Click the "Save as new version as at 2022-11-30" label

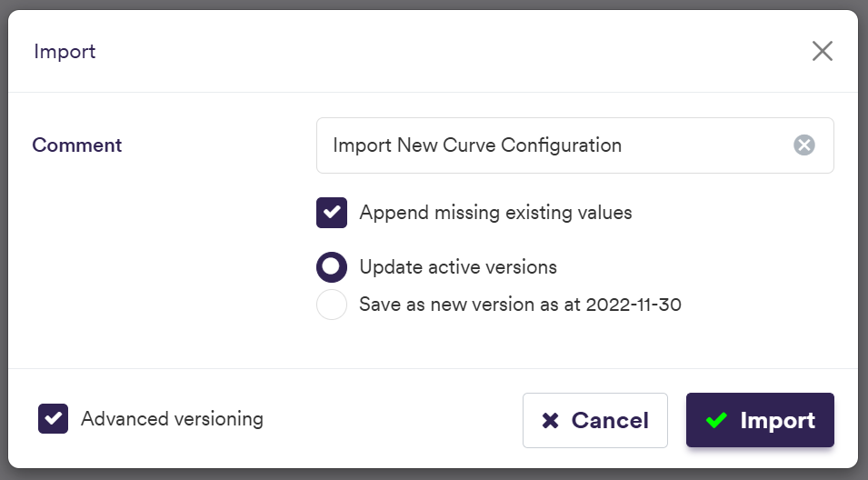point(520,305)
